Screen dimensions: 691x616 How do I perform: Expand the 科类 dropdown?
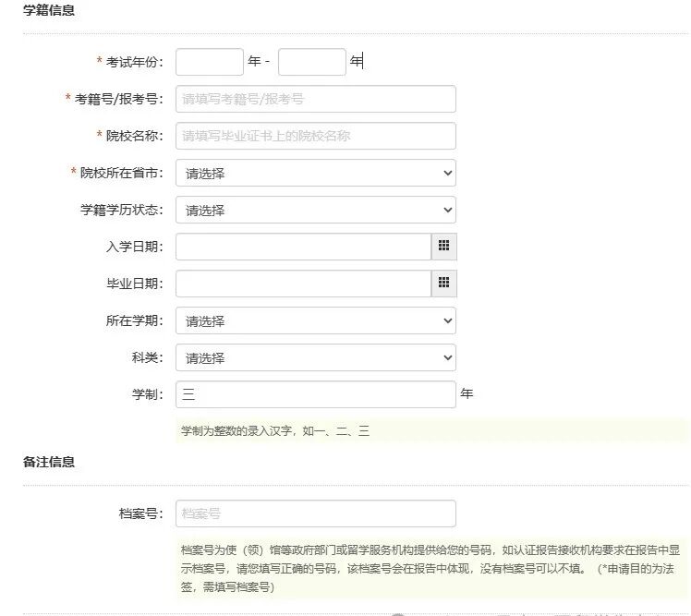[316, 357]
